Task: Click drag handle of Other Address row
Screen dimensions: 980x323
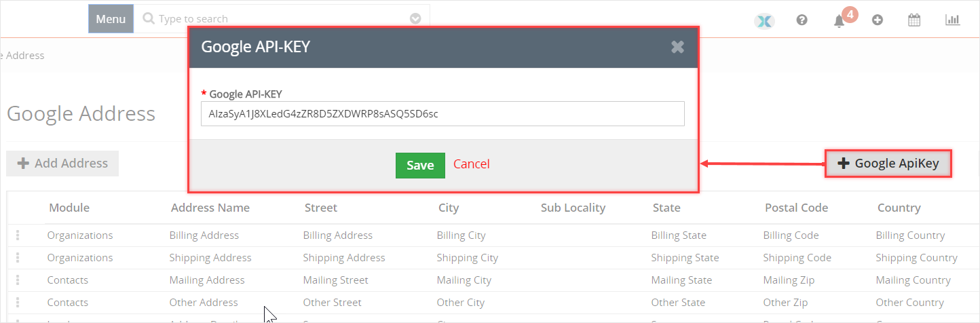Action: tap(18, 303)
